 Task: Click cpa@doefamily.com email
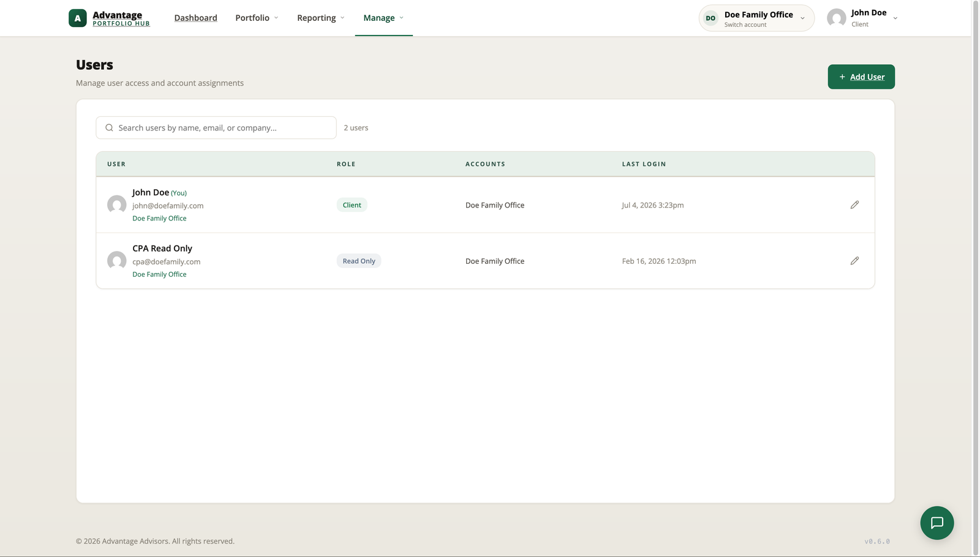click(167, 261)
